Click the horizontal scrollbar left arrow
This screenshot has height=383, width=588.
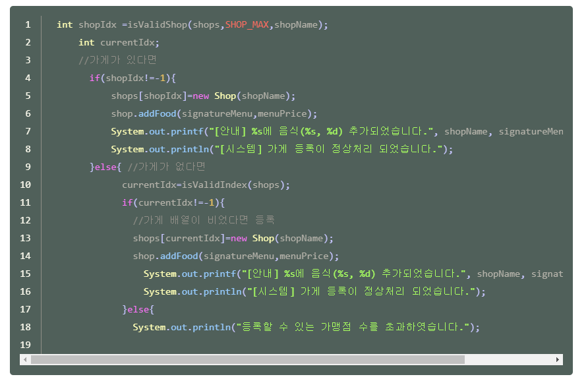[26, 360]
